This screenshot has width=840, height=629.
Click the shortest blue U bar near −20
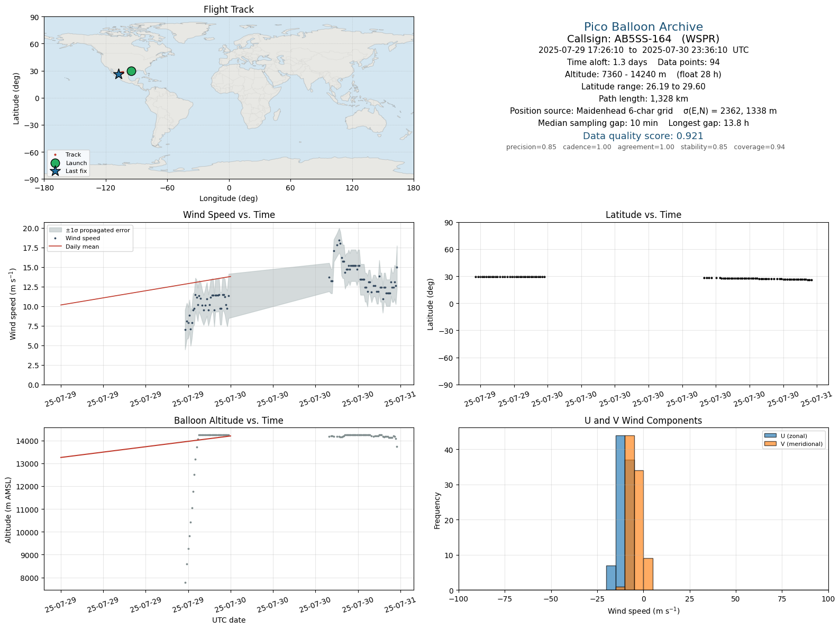click(611, 578)
